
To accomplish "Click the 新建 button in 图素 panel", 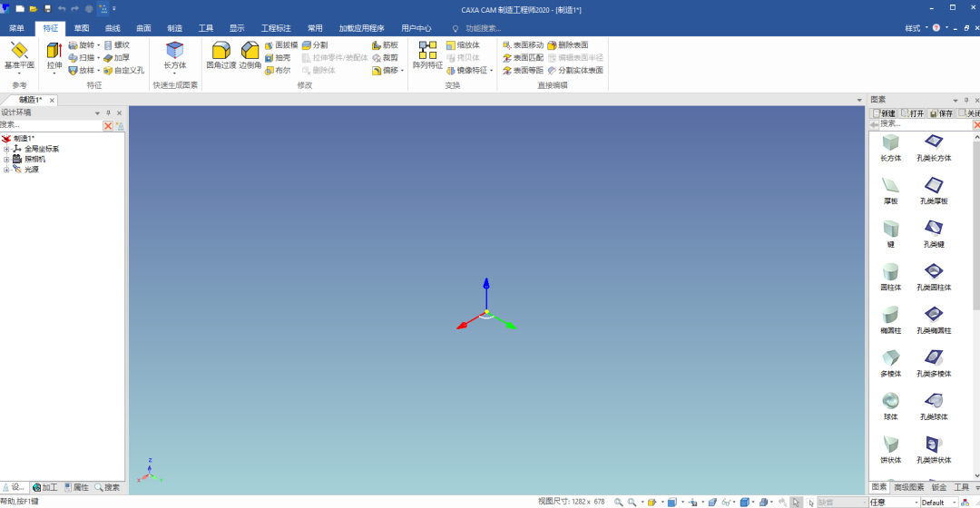I will click(x=885, y=113).
